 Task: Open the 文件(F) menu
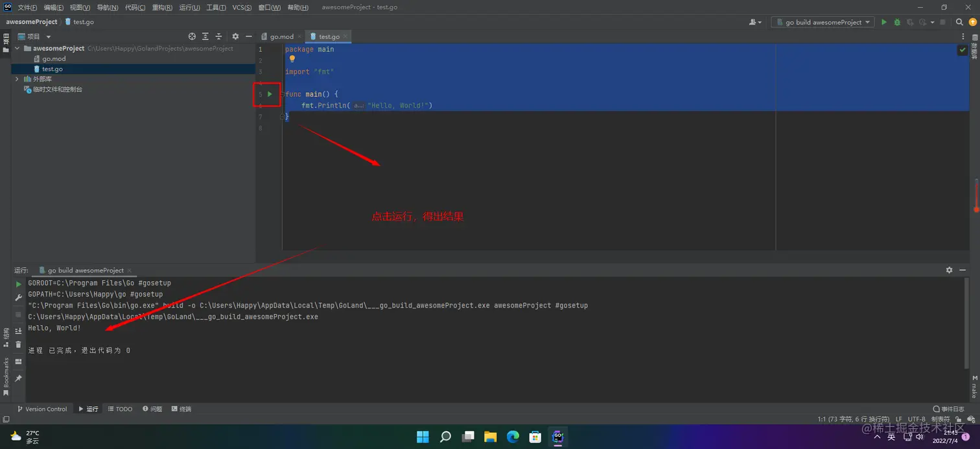[27, 7]
